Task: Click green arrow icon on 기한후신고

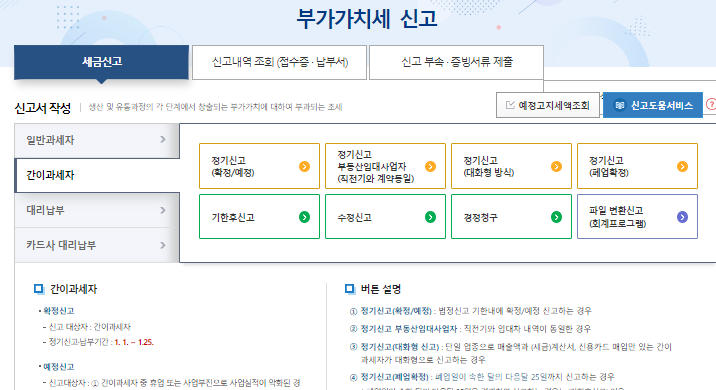Action: [x=304, y=217]
